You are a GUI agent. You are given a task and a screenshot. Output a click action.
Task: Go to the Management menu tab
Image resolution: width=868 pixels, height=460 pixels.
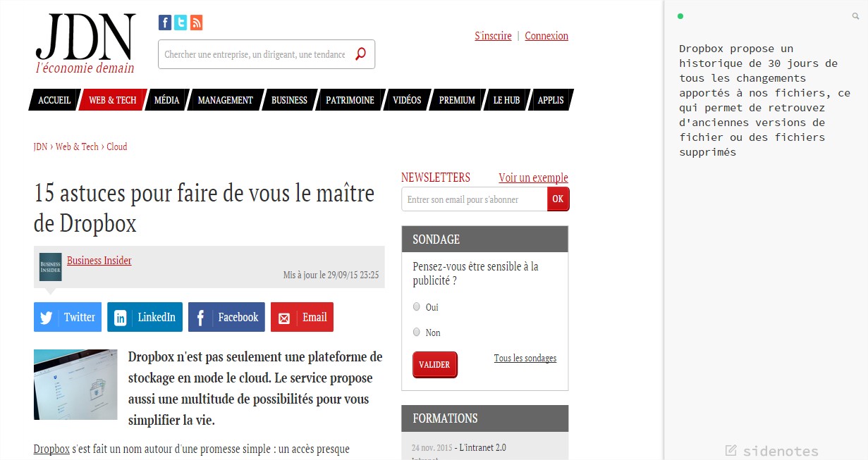point(225,100)
